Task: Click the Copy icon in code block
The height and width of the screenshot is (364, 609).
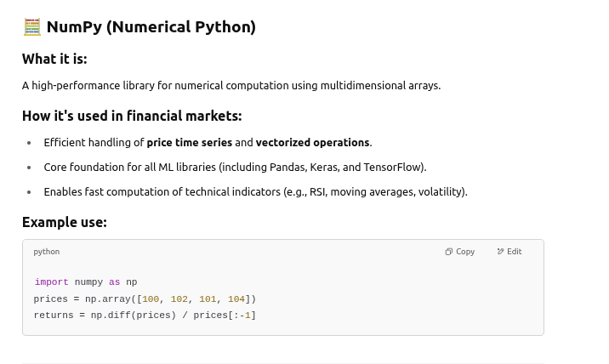Action: point(449,252)
